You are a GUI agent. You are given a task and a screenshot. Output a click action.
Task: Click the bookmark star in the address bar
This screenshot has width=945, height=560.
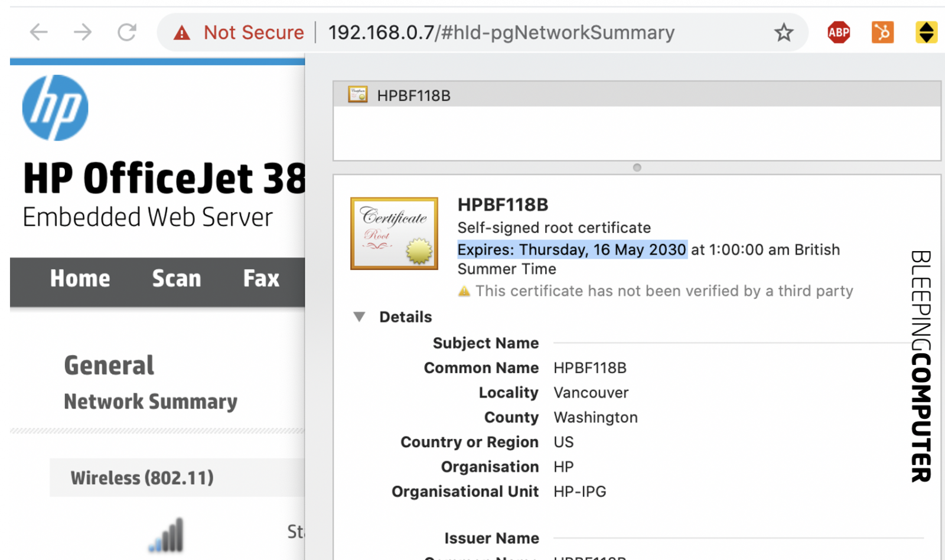(783, 32)
